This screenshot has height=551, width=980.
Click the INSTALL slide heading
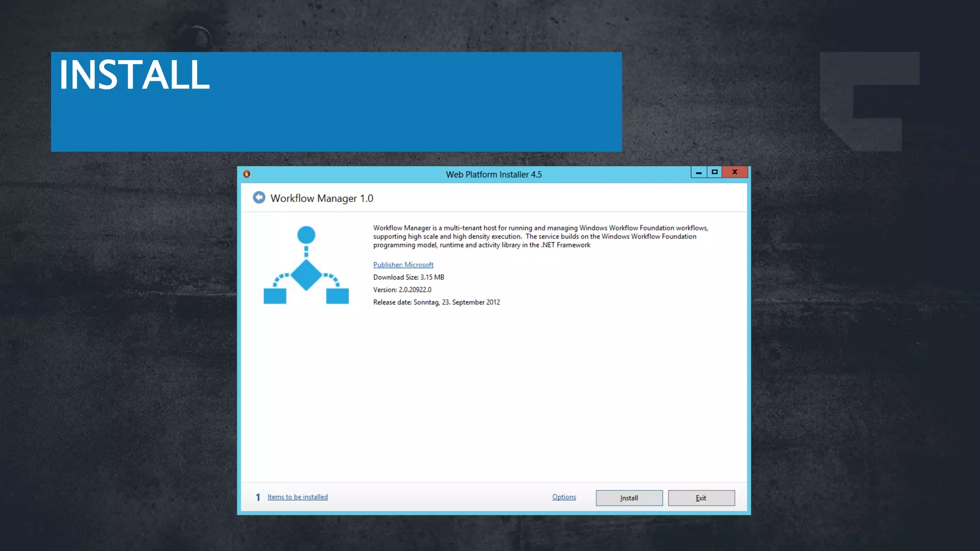coord(134,75)
